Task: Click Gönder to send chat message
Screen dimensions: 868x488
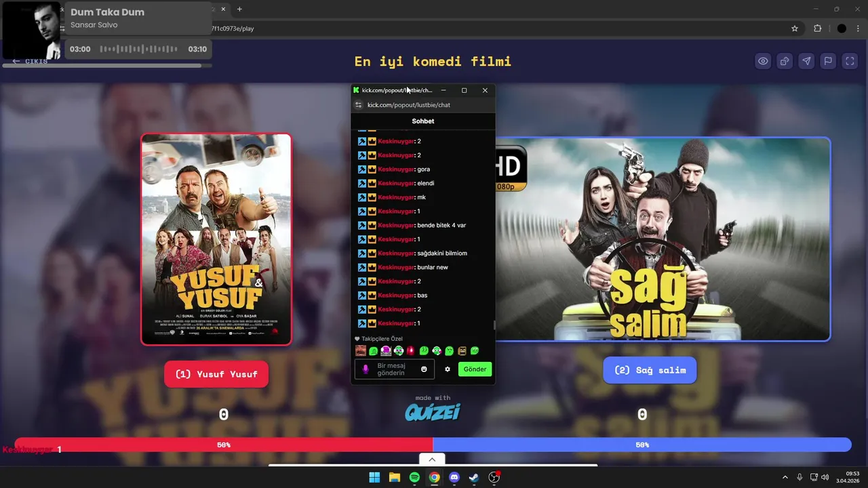Action: tap(475, 369)
